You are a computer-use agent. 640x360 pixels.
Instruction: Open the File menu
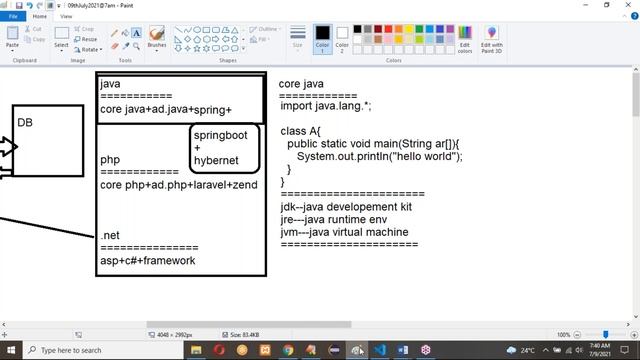click(13, 16)
